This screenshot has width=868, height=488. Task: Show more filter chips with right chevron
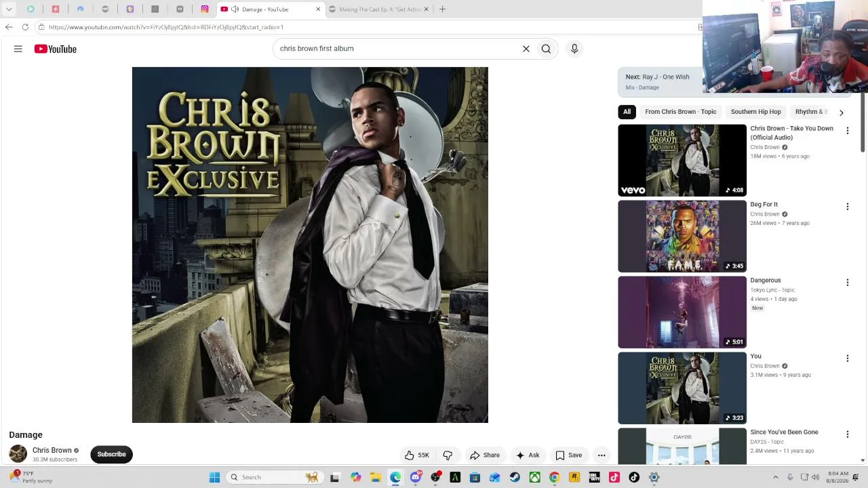(841, 113)
